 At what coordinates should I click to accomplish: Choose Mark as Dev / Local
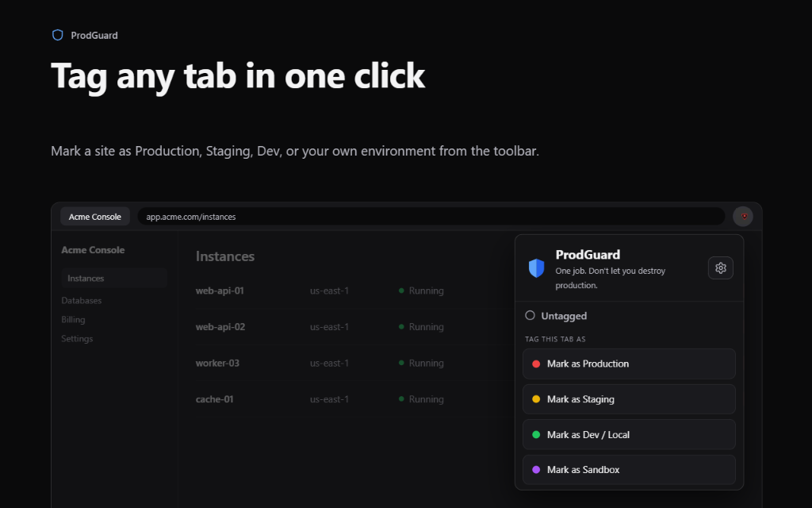pos(629,434)
